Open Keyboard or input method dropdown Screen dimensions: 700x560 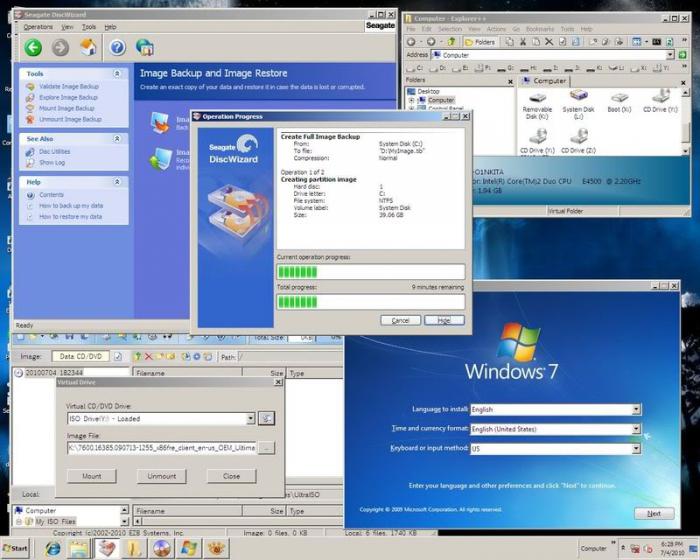(x=636, y=448)
